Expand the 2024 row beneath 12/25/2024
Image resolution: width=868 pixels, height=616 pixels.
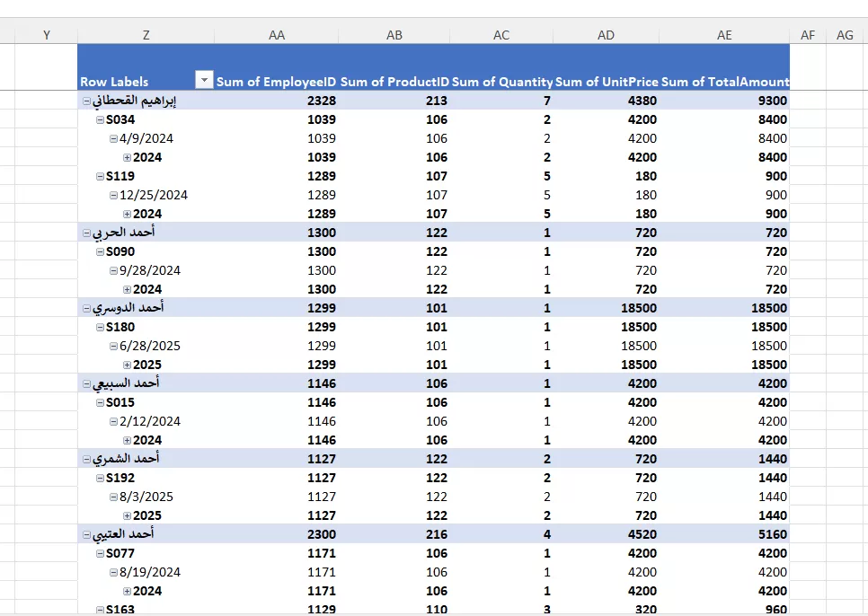(x=127, y=215)
